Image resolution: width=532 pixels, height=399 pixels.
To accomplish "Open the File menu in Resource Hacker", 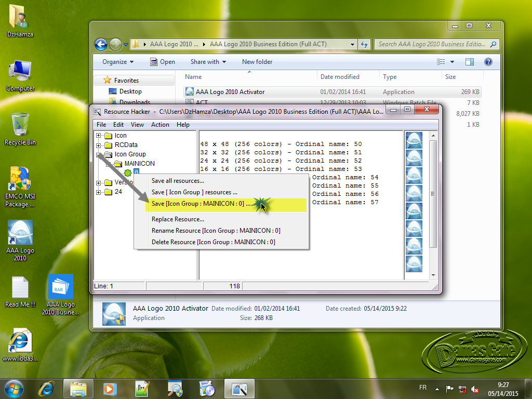I will click(x=101, y=125).
